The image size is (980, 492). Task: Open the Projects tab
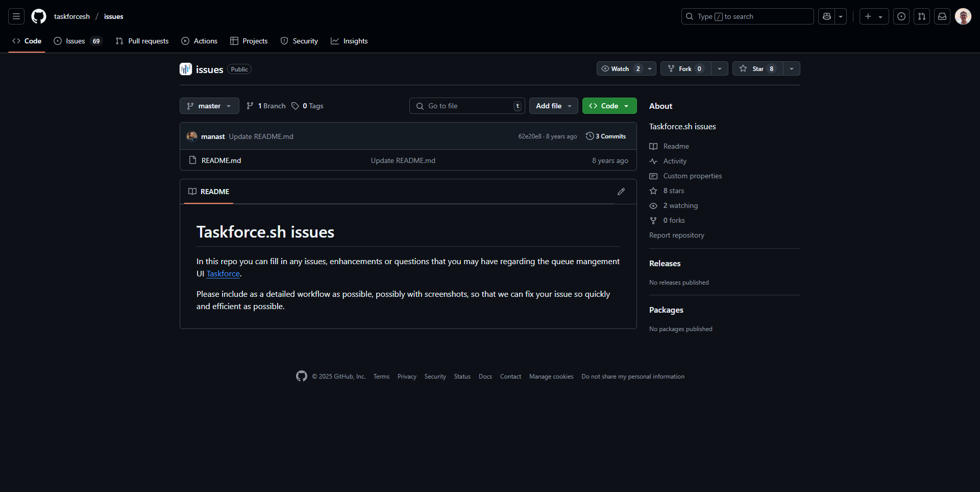point(249,41)
